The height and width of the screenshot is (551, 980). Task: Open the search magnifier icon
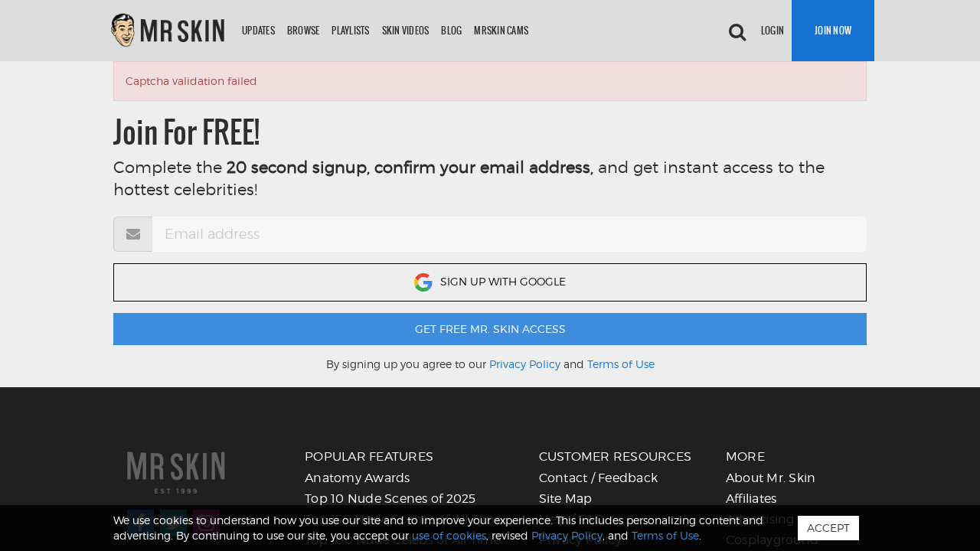[737, 31]
